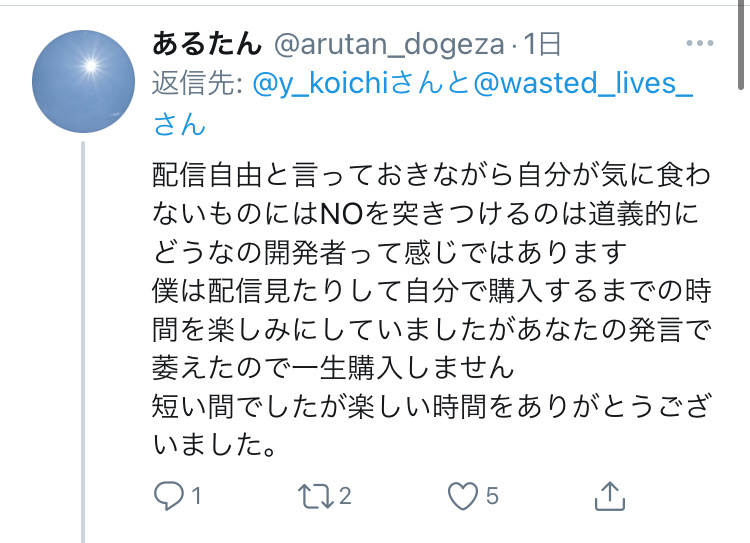Click the reply count 1

(x=196, y=496)
